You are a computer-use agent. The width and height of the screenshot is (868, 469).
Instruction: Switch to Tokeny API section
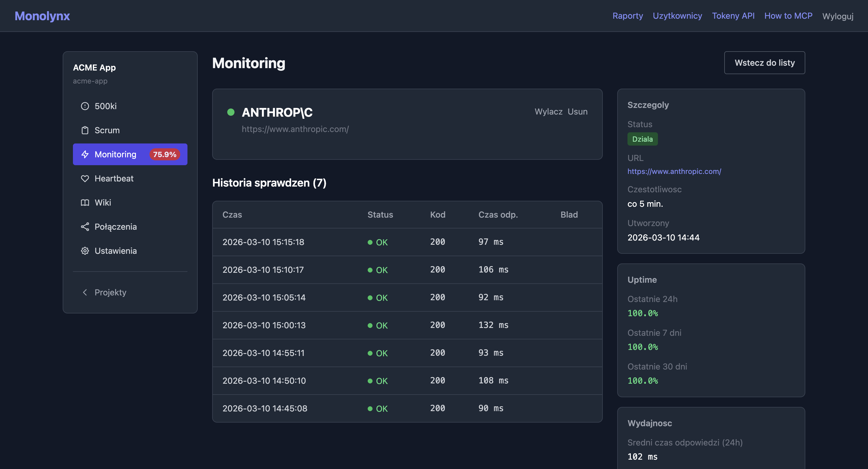[733, 16]
